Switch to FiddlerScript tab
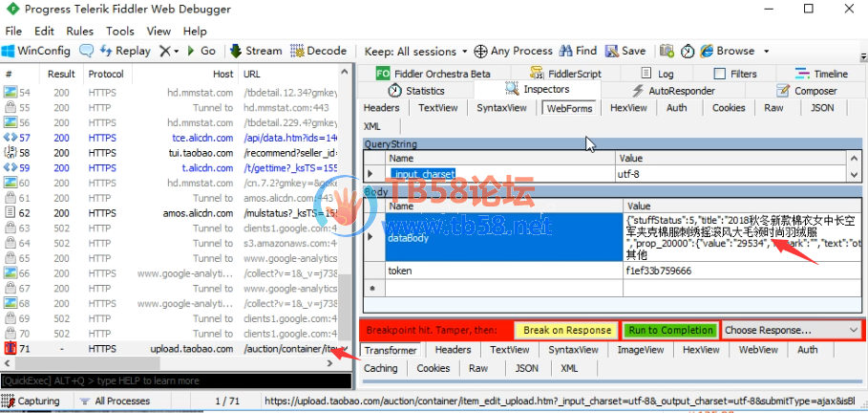 click(565, 74)
